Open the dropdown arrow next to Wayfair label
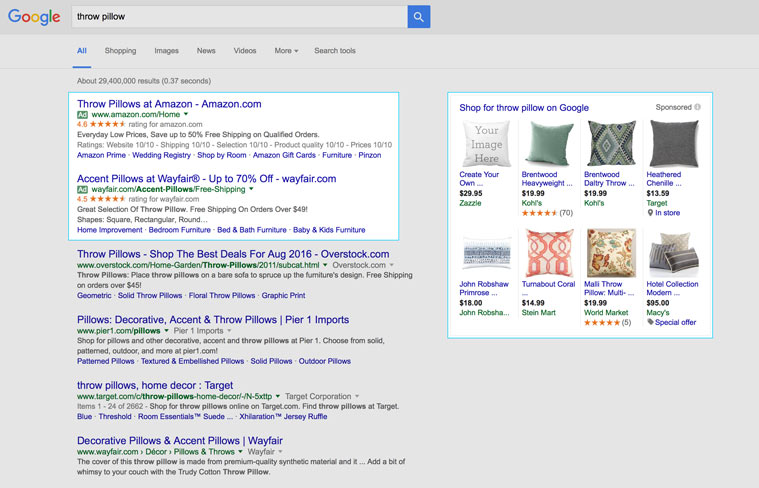 pyautogui.click(x=280, y=452)
